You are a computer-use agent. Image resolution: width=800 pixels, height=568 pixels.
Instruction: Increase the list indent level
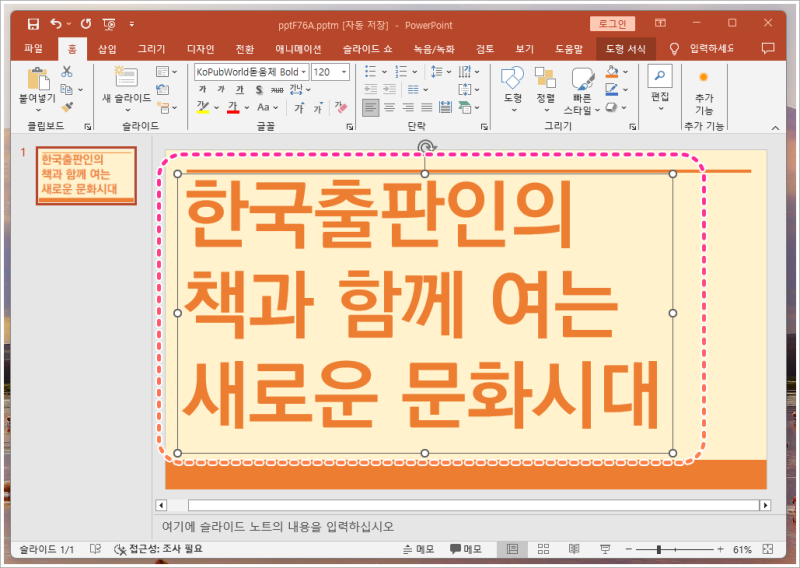click(x=390, y=89)
